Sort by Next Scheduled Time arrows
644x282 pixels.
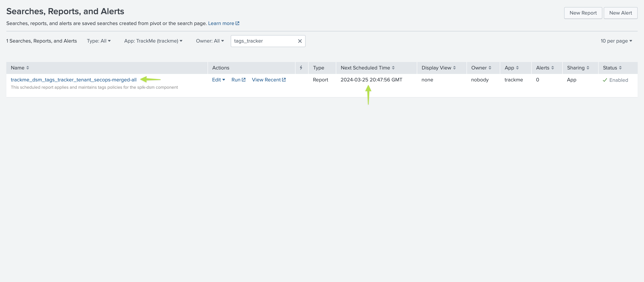(x=393, y=68)
